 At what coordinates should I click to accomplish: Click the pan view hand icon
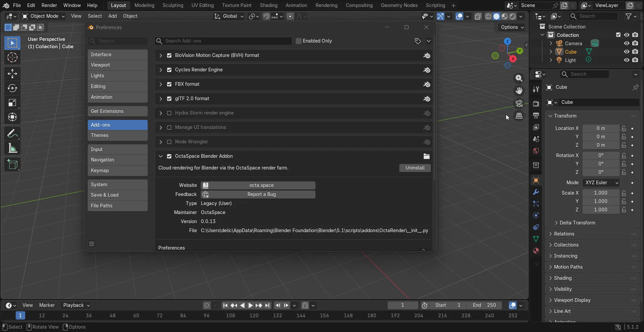[x=519, y=91]
